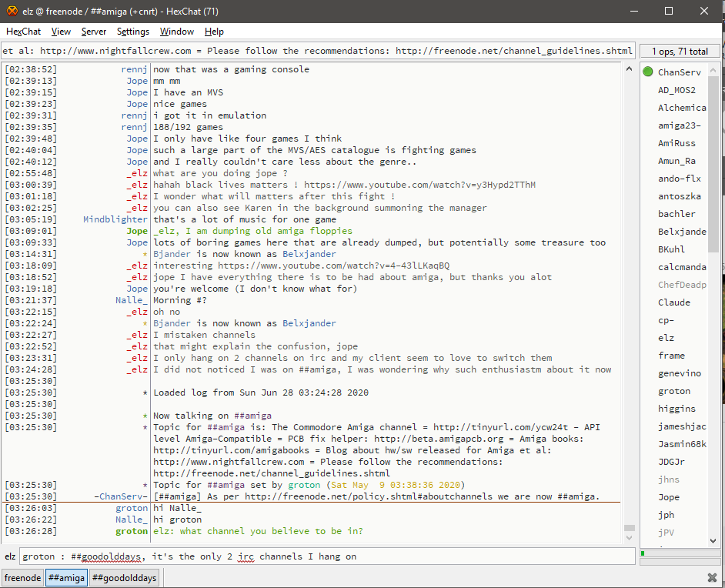Select AD_MOS2 in the user list
This screenshot has height=588, width=725.
pyautogui.click(x=677, y=90)
